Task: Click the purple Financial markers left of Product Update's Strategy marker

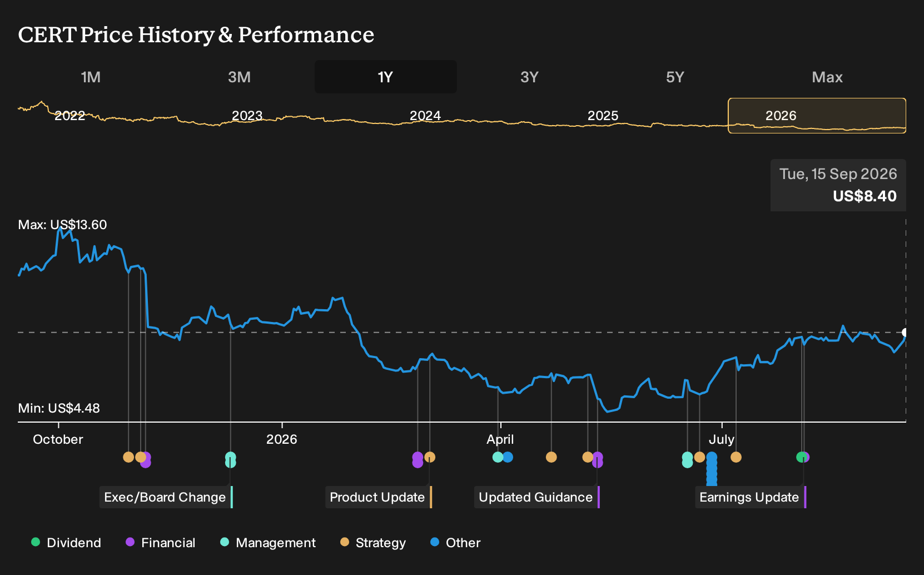Action: click(x=418, y=460)
